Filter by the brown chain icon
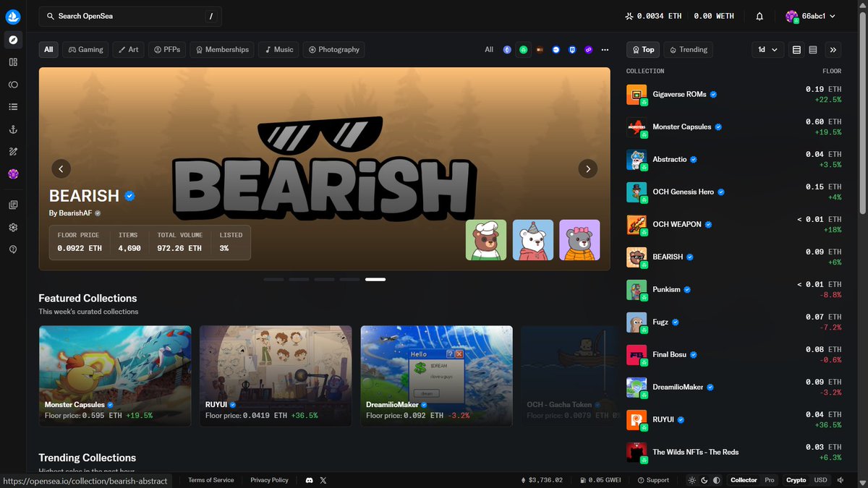Image resolution: width=868 pixels, height=488 pixels. pos(540,50)
